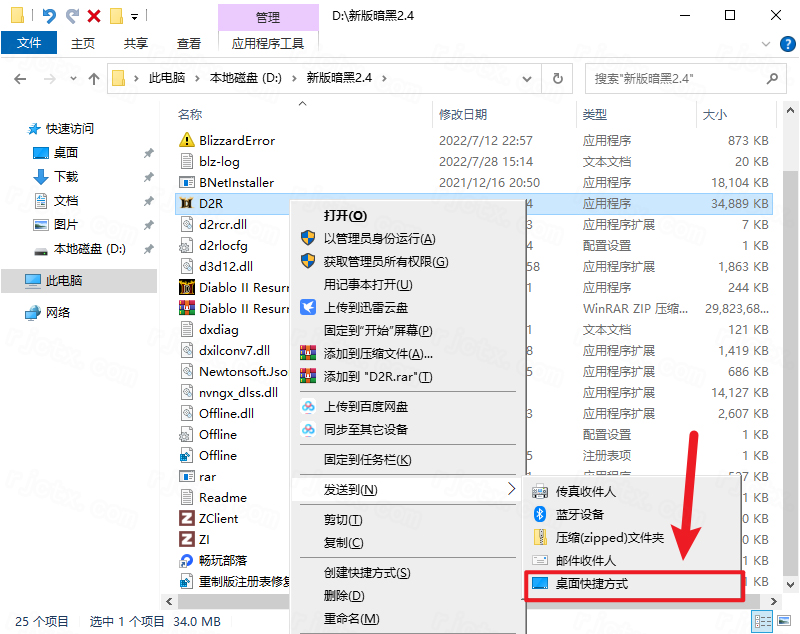Select the 畅玩部落 shortcut icon
Viewport: 800px width, 634px height.
[187, 560]
